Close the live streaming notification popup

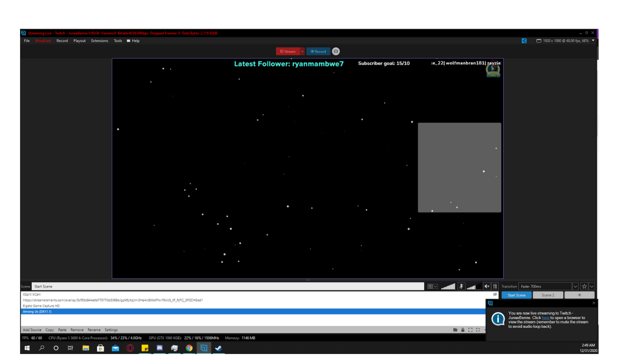click(594, 303)
